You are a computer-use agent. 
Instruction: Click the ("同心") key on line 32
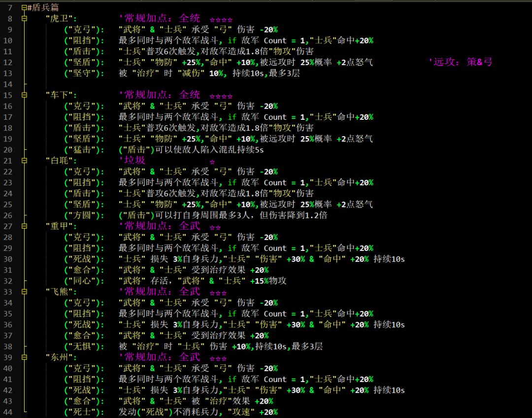[84, 281]
